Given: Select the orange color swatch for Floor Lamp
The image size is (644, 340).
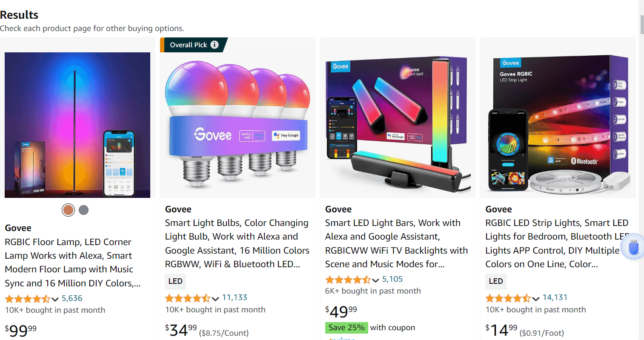Looking at the screenshot, I should pyautogui.click(x=68, y=210).
